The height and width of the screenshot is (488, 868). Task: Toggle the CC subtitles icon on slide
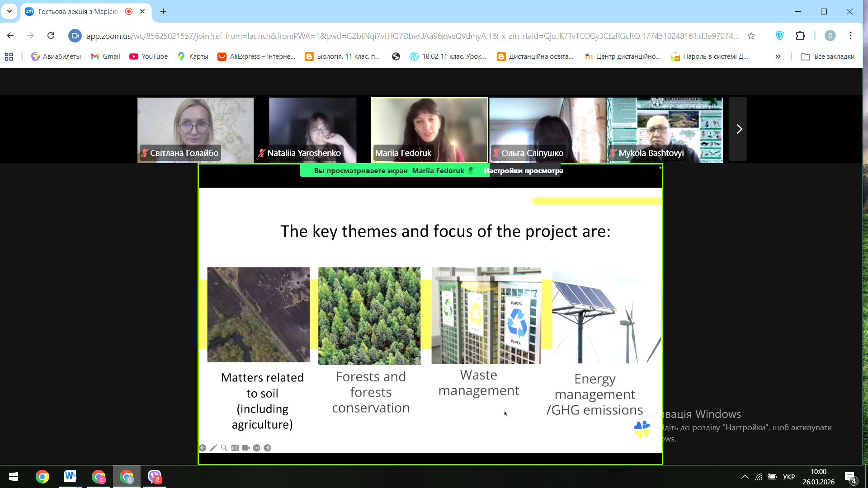pos(235,448)
